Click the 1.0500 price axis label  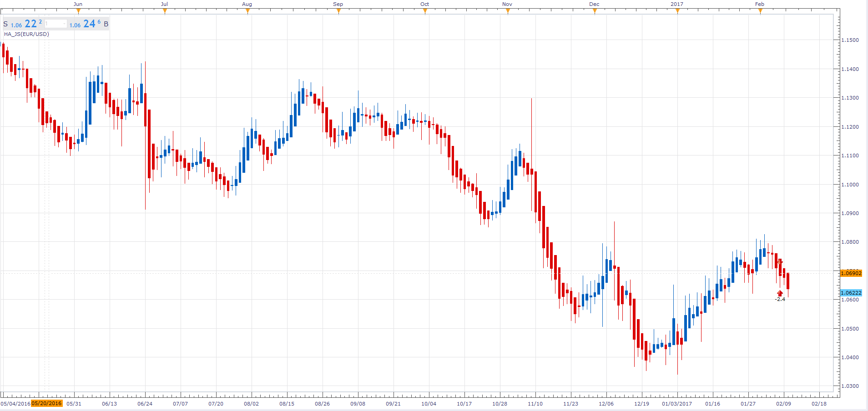click(850, 329)
